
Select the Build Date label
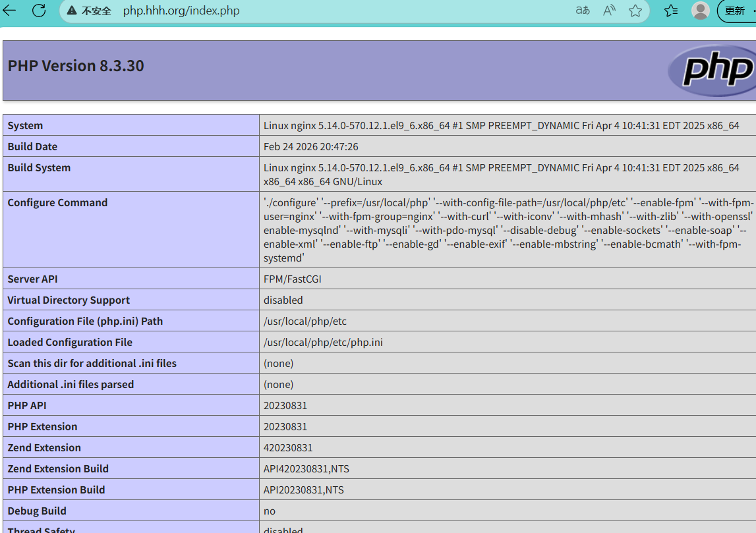click(32, 146)
